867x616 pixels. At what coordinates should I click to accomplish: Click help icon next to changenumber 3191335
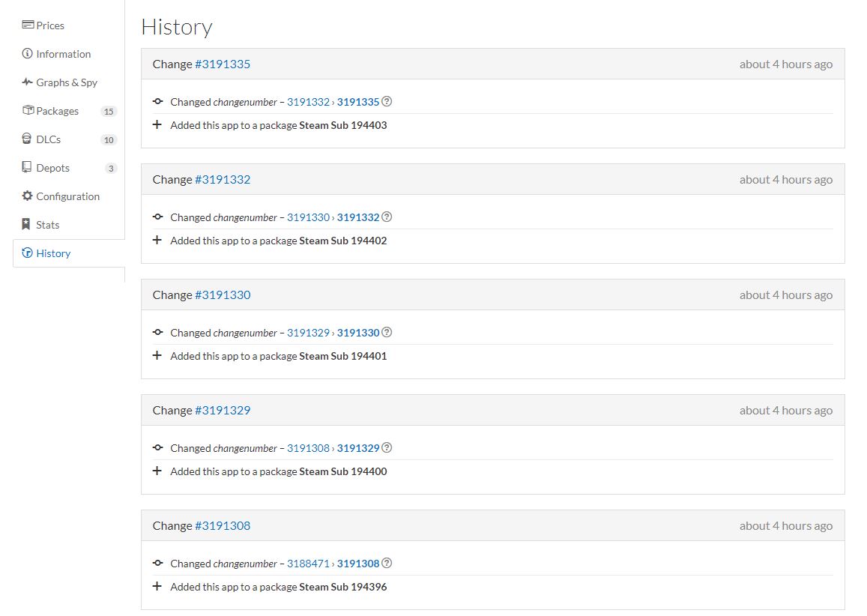click(x=387, y=102)
